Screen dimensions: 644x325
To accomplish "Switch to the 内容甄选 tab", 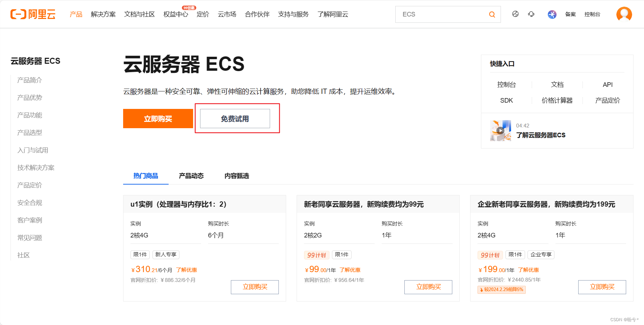I will tap(237, 176).
